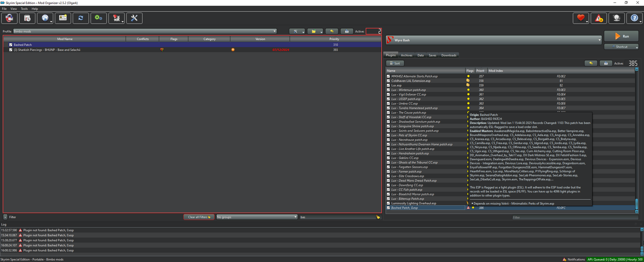The height and width of the screenshot is (262, 644).
Task: Disable the Lux.esp plugin checkbox
Action: [388, 85]
